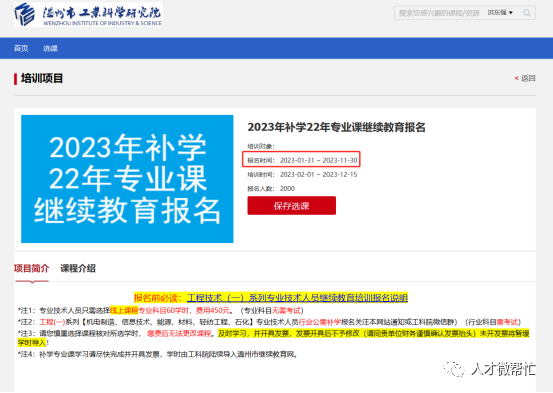Click the 培训对象 label

[261, 146]
